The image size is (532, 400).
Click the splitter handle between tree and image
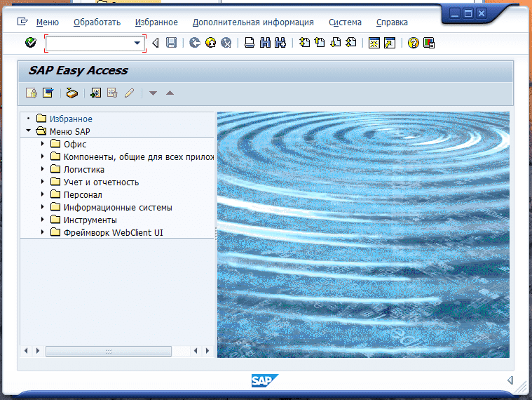215,234
